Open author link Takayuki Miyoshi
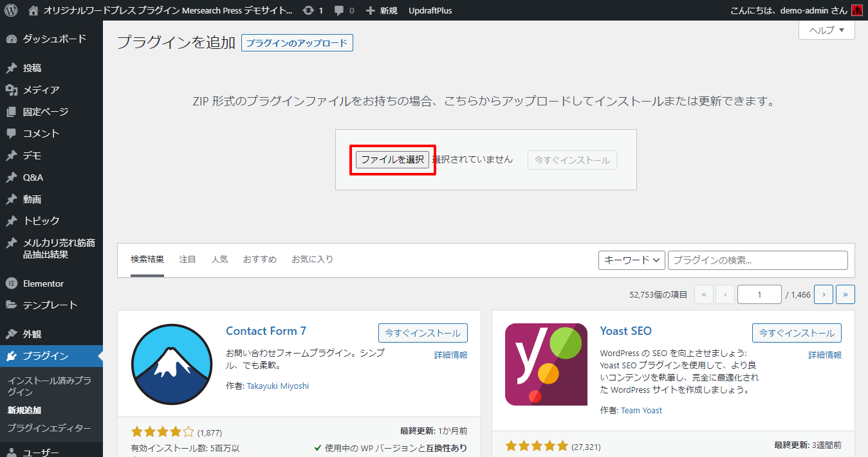This screenshot has width=868, height=457. 278,386
